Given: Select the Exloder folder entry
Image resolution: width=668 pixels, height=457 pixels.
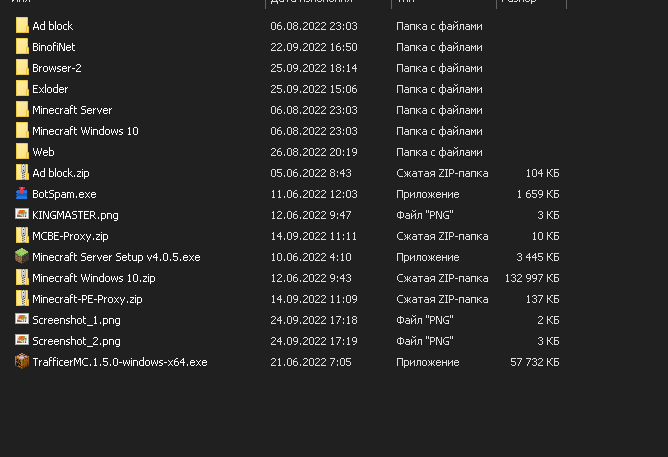Looking at the screenshot, I should (50, 89).
